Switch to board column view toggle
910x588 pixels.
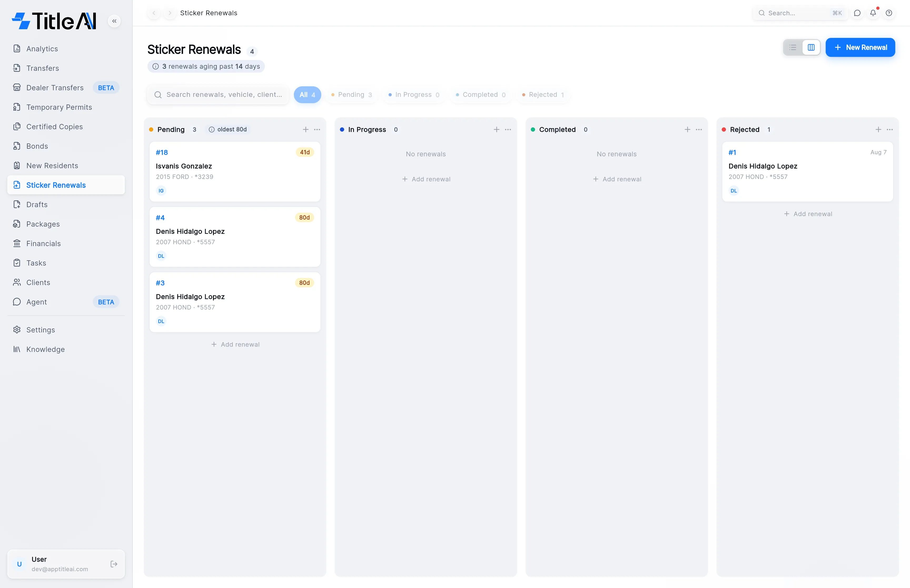point(811,47)
